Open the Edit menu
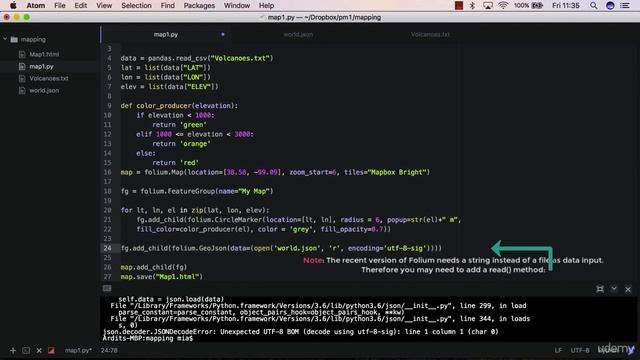 coord(80,5)
